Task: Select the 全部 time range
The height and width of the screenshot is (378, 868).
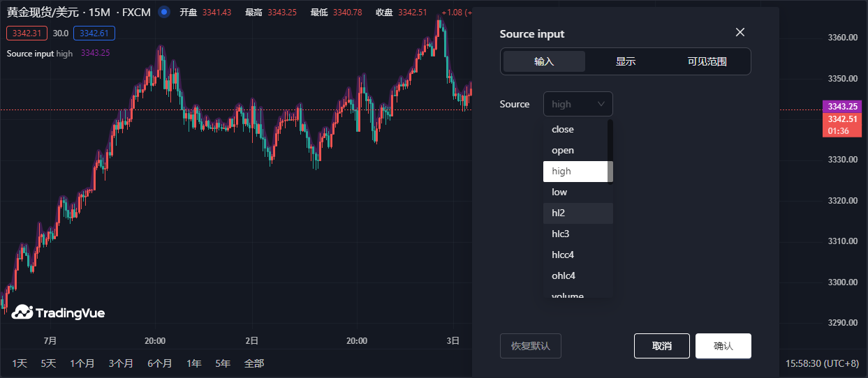Action: coord(254,363)
